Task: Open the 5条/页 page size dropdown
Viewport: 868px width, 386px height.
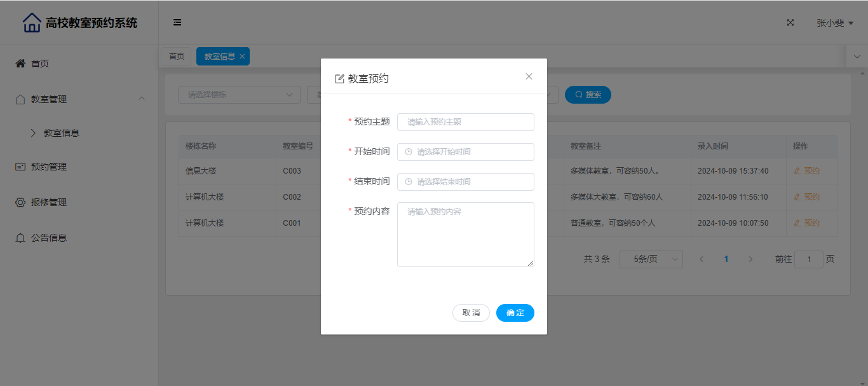Action: [651, 259]
